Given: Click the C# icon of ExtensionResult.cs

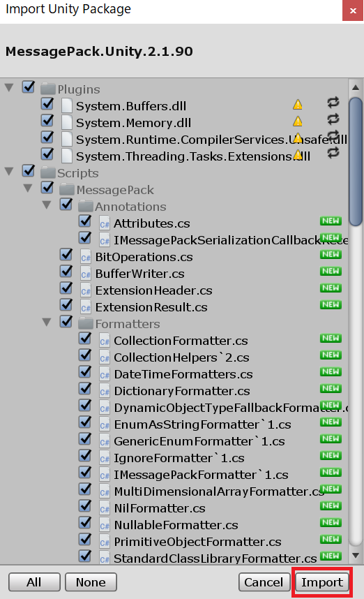Looking at the screenshot, I should pyautogui.click(x=86, y=307).
